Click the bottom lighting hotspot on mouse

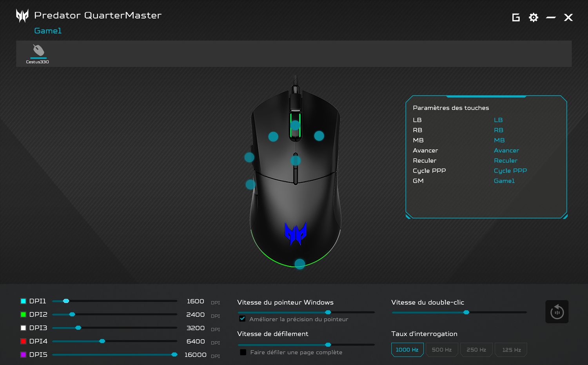pyautogui.click(x=300, y=264)
